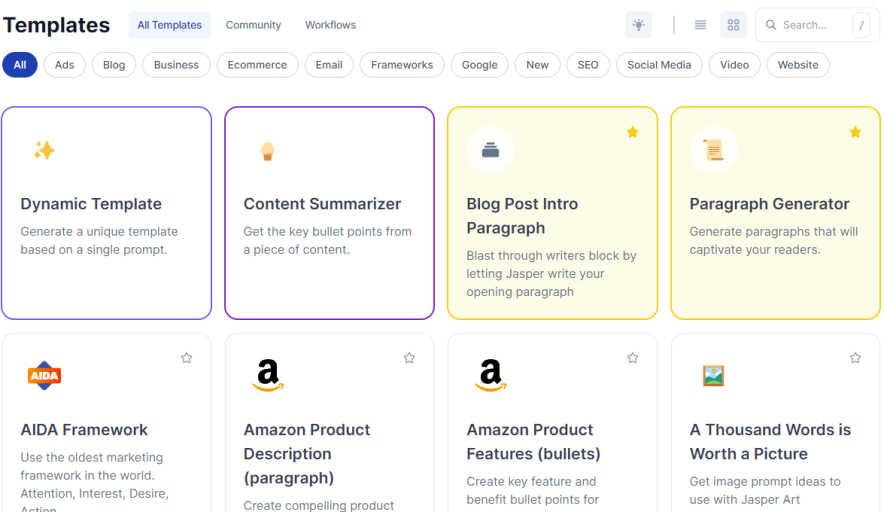
Task: Filter templates by Ecommerce category
Action: (x=257, y=65)
